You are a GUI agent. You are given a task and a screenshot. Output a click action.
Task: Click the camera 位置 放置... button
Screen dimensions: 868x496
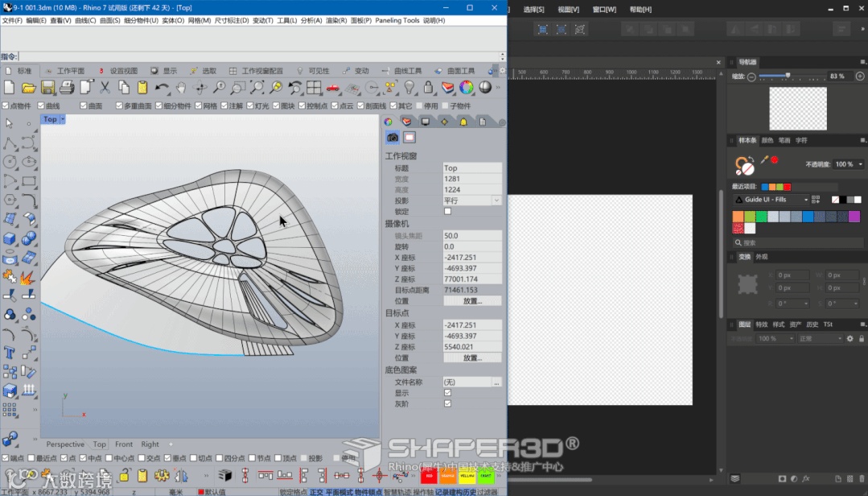click(472, 300)
